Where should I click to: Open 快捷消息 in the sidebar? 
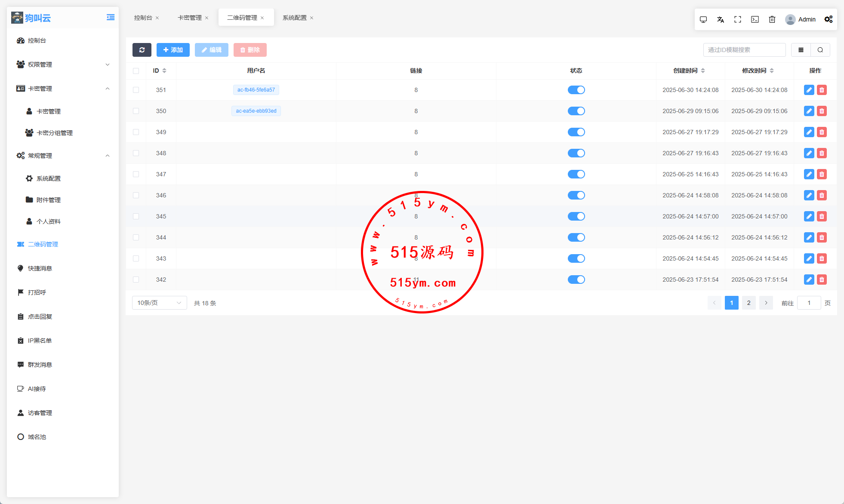tap(40, 268)
